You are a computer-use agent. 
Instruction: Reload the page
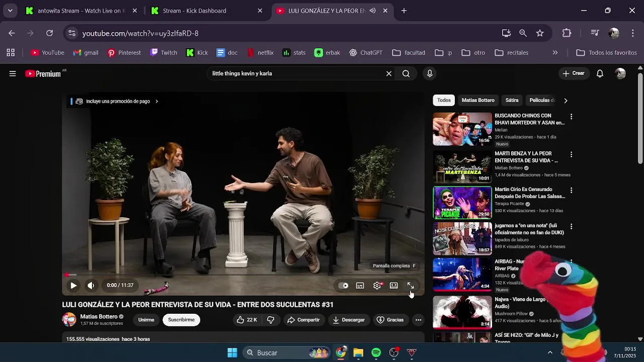tap(49, 33)
